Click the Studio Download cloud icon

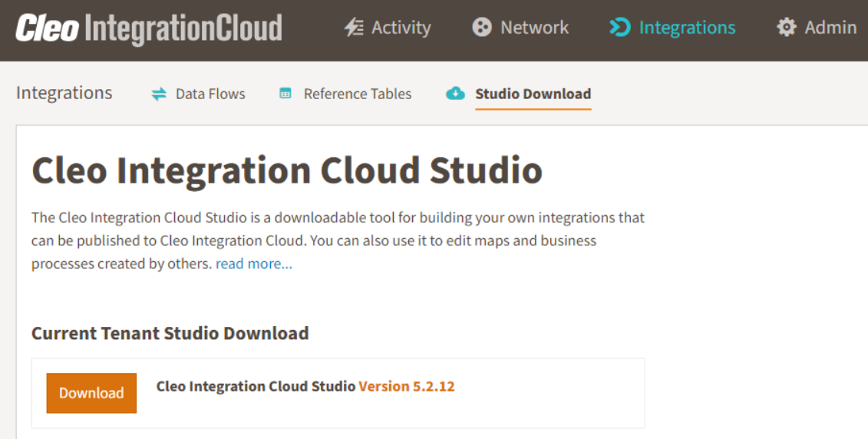[456, 93]
